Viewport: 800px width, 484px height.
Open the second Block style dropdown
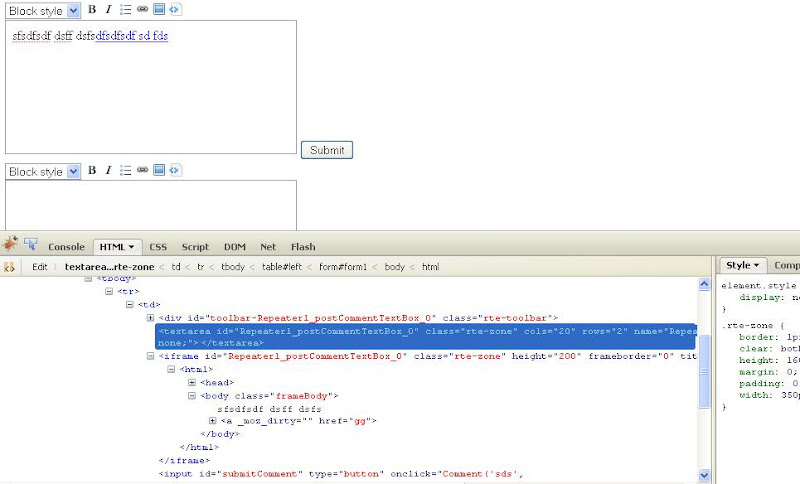tap(43, 172)
